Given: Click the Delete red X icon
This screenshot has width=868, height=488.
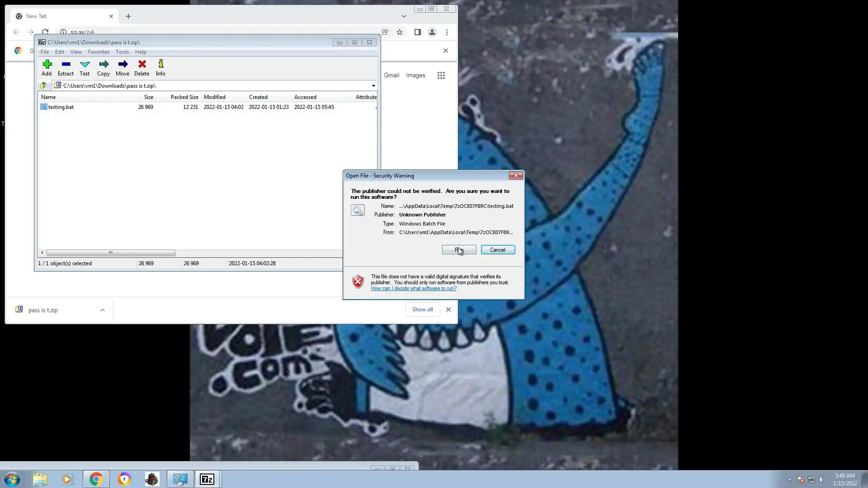Looking at the screenshot, I should pyautogui.click(x=142, y=65).
